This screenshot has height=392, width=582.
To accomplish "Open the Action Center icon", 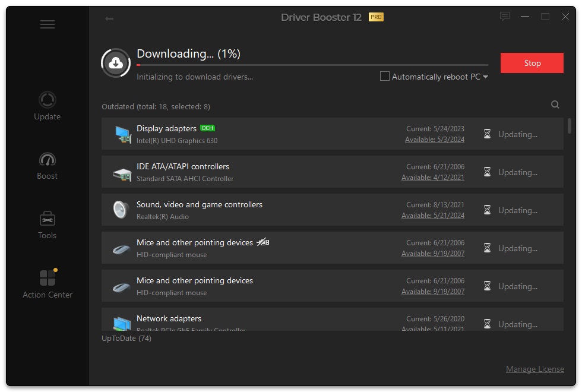I will click(48, 278).
